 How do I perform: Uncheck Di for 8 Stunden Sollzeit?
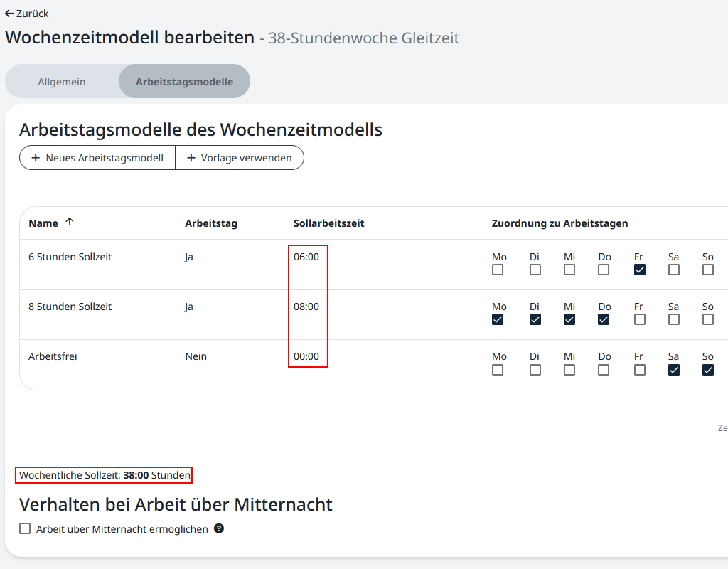coord(535,319)
